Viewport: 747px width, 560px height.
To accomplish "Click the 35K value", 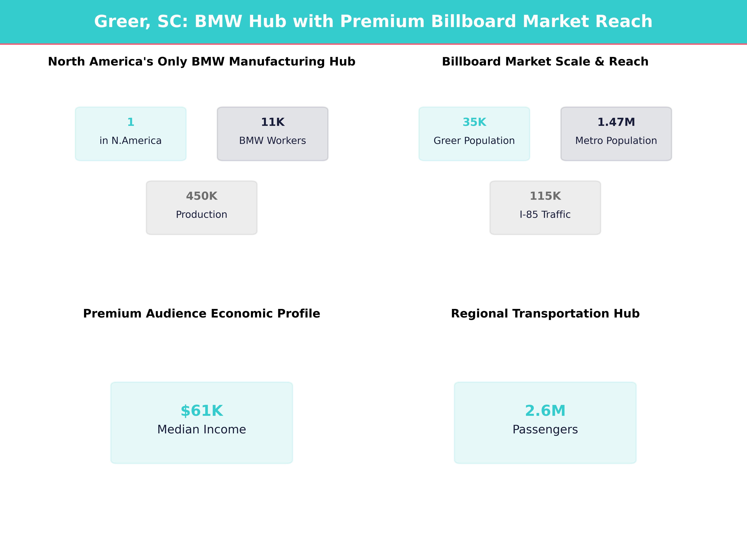I will (x=474, y=122).
